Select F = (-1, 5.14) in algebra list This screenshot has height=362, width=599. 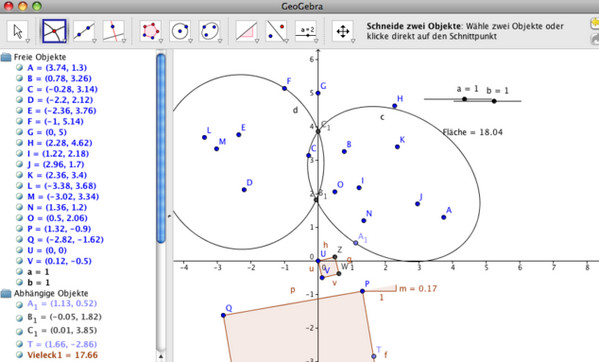(x=55, y=121)
